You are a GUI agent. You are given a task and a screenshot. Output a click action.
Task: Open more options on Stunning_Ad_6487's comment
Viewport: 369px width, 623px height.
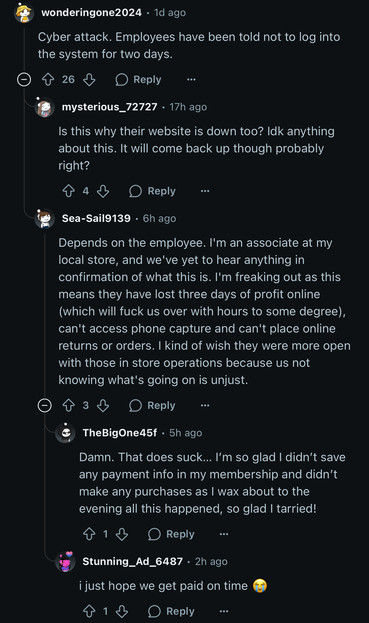click(x=224, y=611)
